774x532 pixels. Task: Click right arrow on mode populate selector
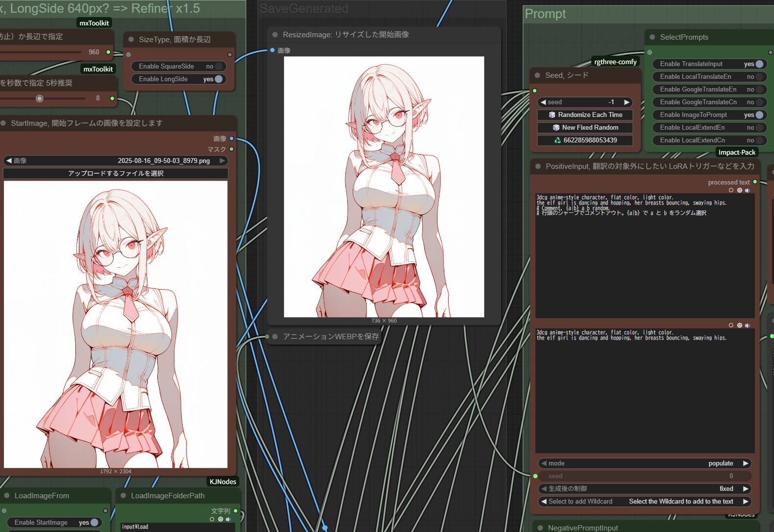pyautogui.click(x=746, y=463)
